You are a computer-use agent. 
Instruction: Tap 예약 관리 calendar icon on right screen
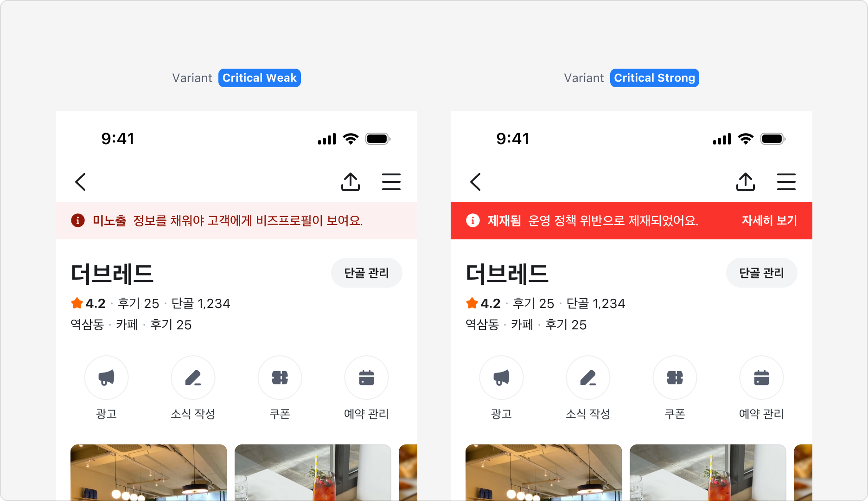pos(761,378)
